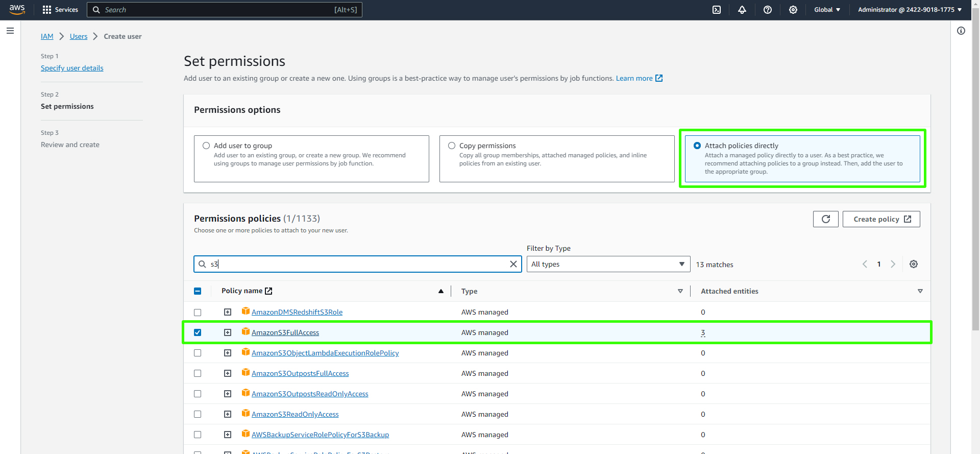Check the AmazonS3ReadOnlyAccess checkbox
This screenshot has width=980, height=454.
point(198,414)
